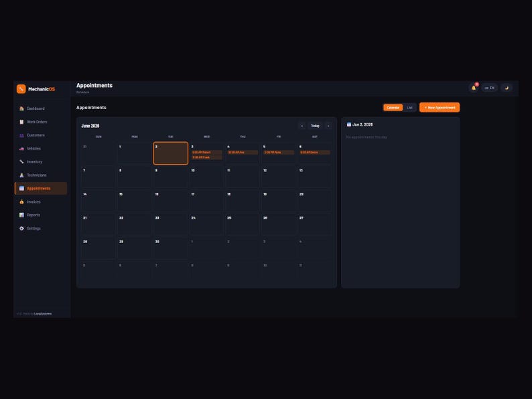Switch to List view
Image resolution: width=532 pixels, height=399 pixels.
(409, 108)
